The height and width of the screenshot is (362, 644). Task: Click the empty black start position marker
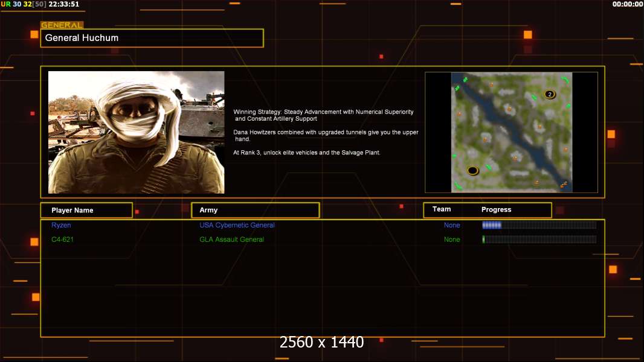[x=472, y=170]
